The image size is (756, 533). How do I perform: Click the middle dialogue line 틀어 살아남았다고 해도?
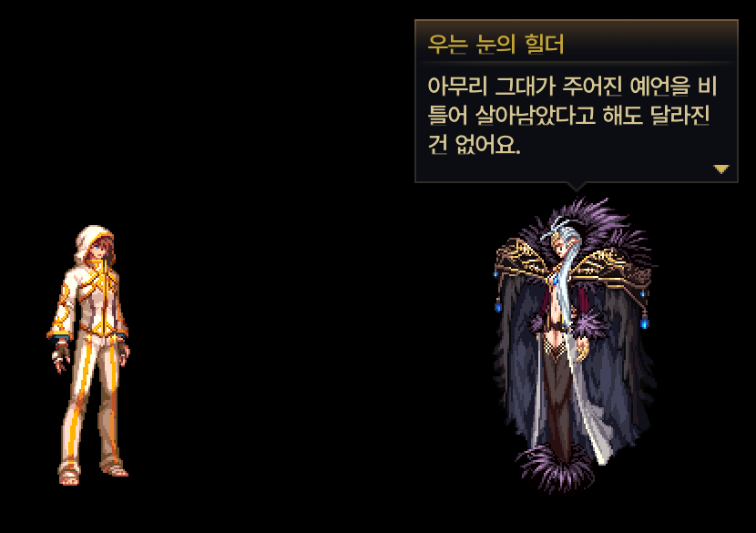[569, 116]
